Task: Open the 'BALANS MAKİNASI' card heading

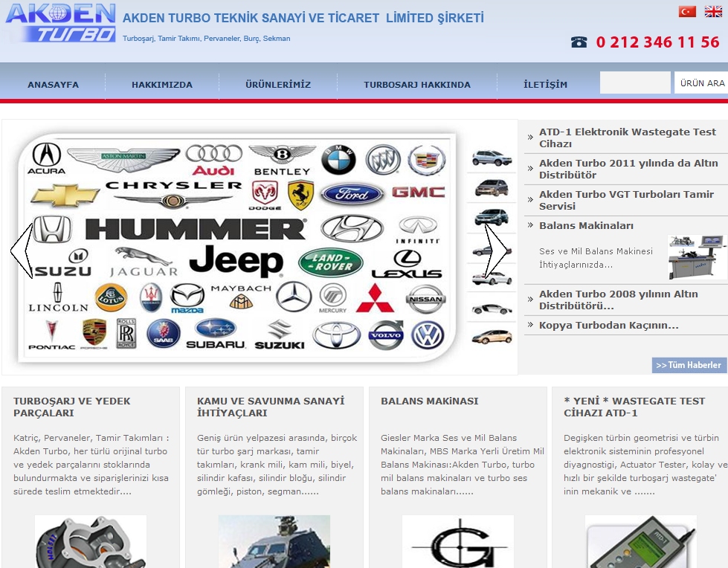Action: coord(430,401)
